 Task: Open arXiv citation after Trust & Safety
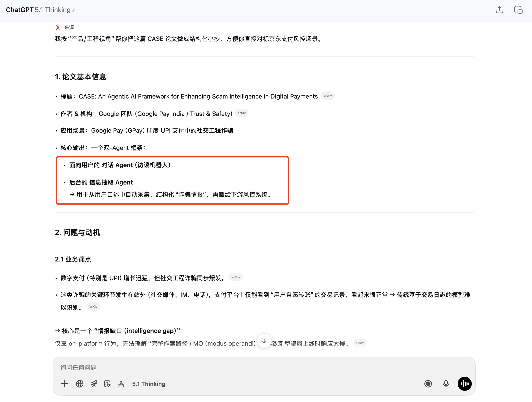pyautogui.click(x=242, y=113)
